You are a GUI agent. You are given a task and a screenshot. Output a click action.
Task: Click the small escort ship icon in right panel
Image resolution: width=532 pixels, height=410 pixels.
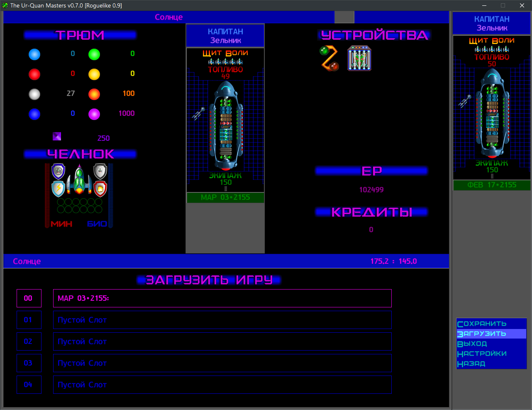[465, 101]
